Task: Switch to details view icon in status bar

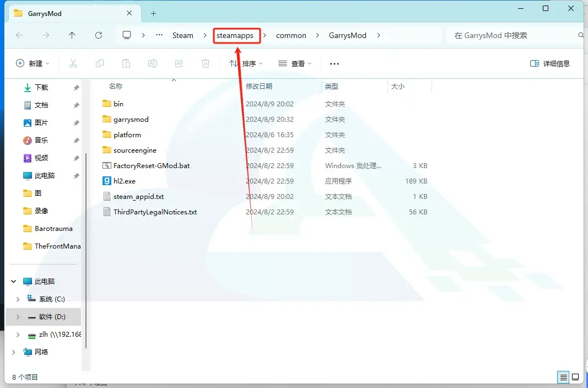Action: (563, 377)
